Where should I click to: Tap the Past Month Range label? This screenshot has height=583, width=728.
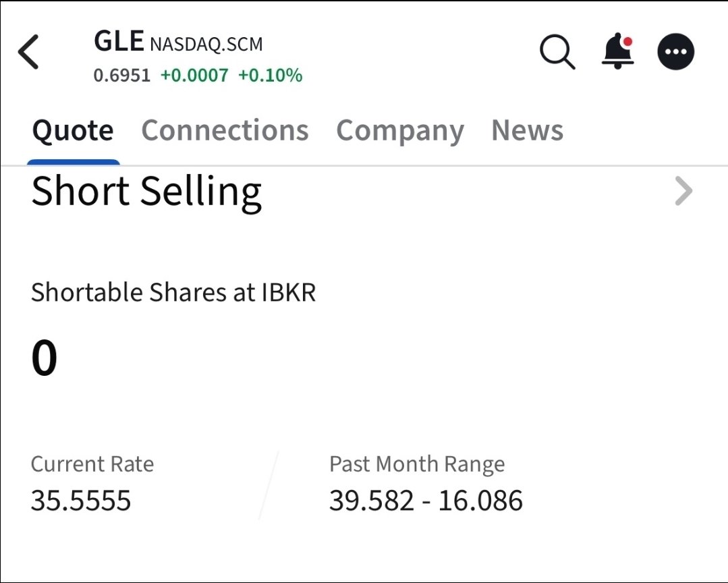click(417, 464)
